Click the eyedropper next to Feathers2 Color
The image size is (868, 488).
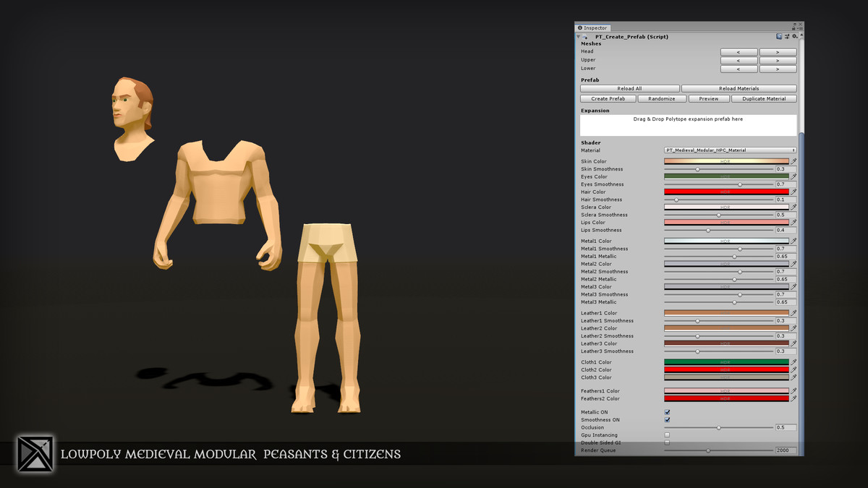[793, 398]
